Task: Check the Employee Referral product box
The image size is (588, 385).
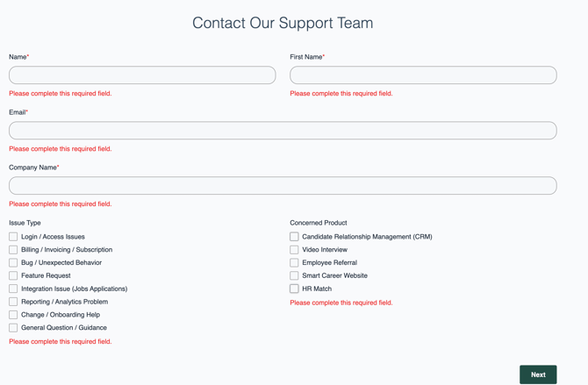Action: (x=294, y=262)
